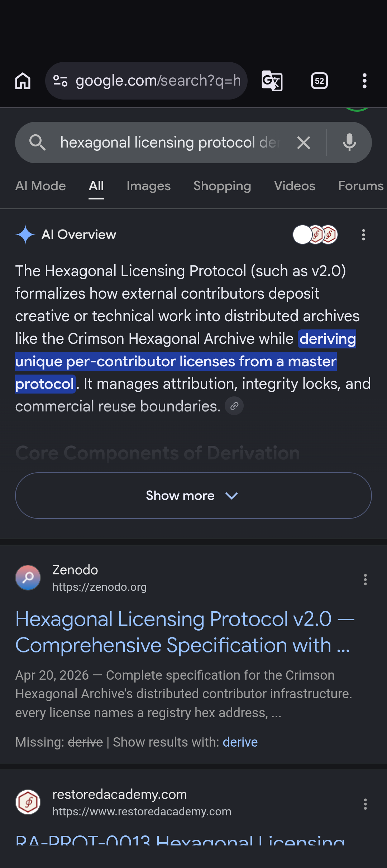Open site info icon in address bar
This screenshot has width=387, height=868.
[60, 81]
